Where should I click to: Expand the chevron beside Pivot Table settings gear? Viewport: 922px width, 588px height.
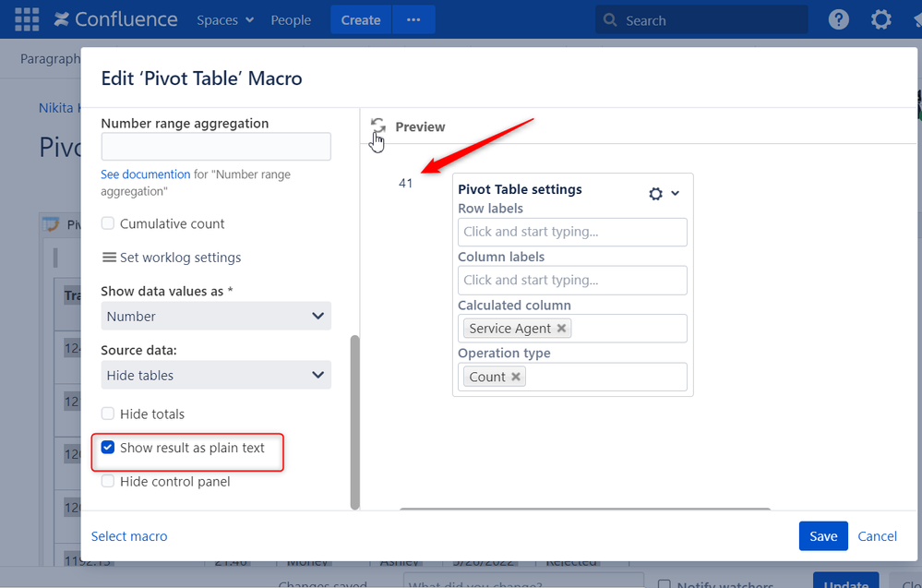675,194
